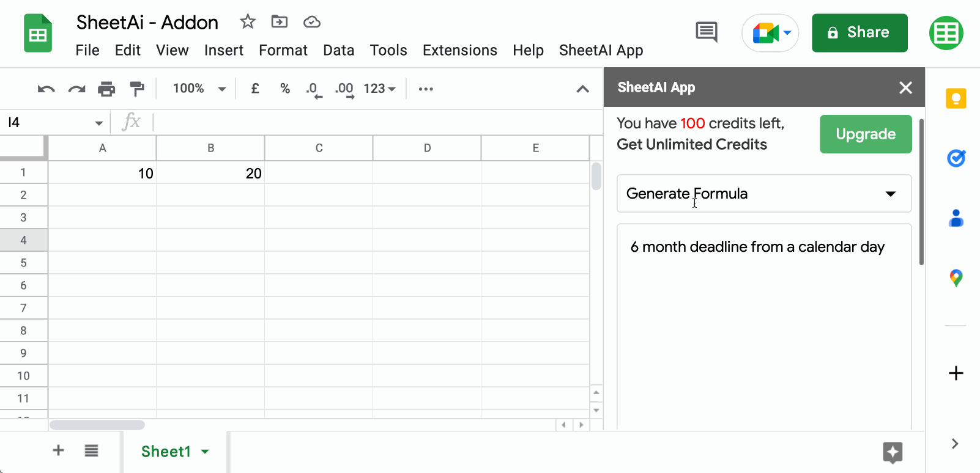Open the SheetAI App menu
This screenshot has height=473, width=980.
coord(601,50)
